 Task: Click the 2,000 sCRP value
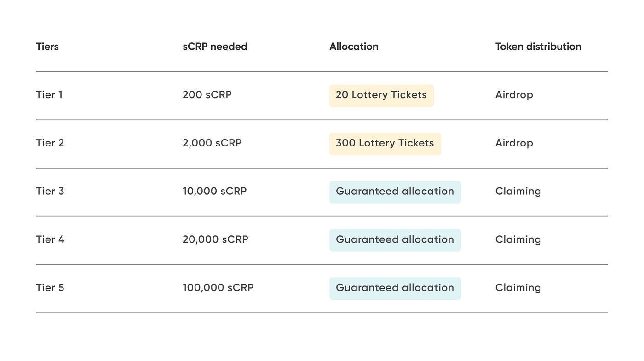(212, 143)
